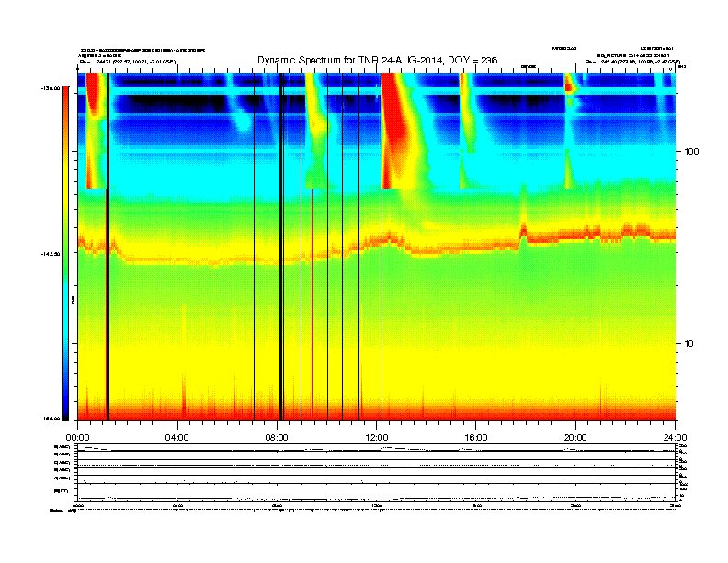Screen dimensions: 728x563
Task: Click the large red radio burst just after 12:00
Action: tap(395, 130)
